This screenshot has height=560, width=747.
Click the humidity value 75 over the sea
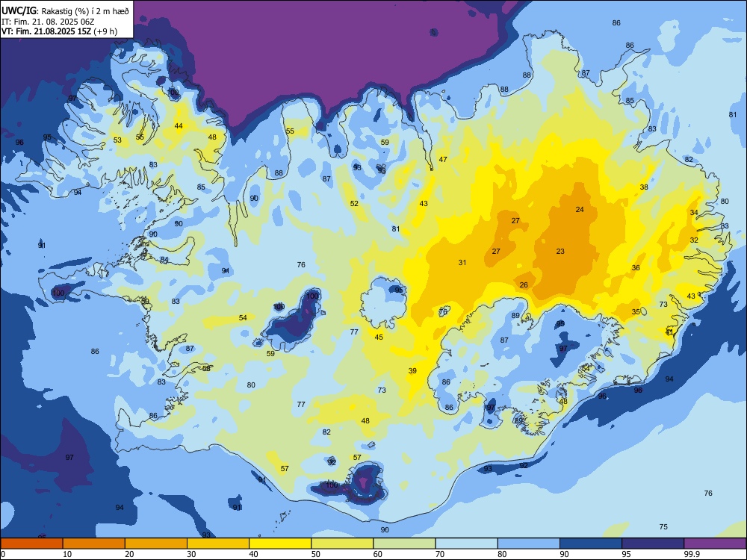(663, 526)
